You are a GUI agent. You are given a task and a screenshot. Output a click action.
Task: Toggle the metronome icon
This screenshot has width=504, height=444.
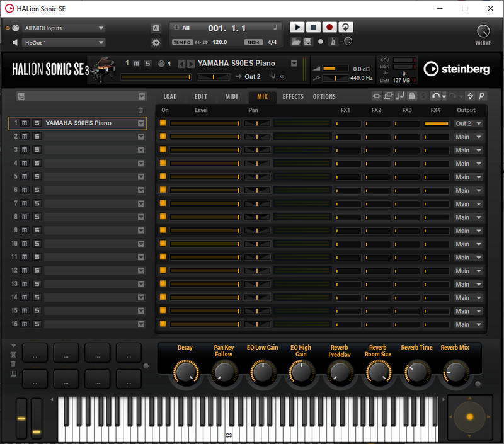(x=333, y=42)
